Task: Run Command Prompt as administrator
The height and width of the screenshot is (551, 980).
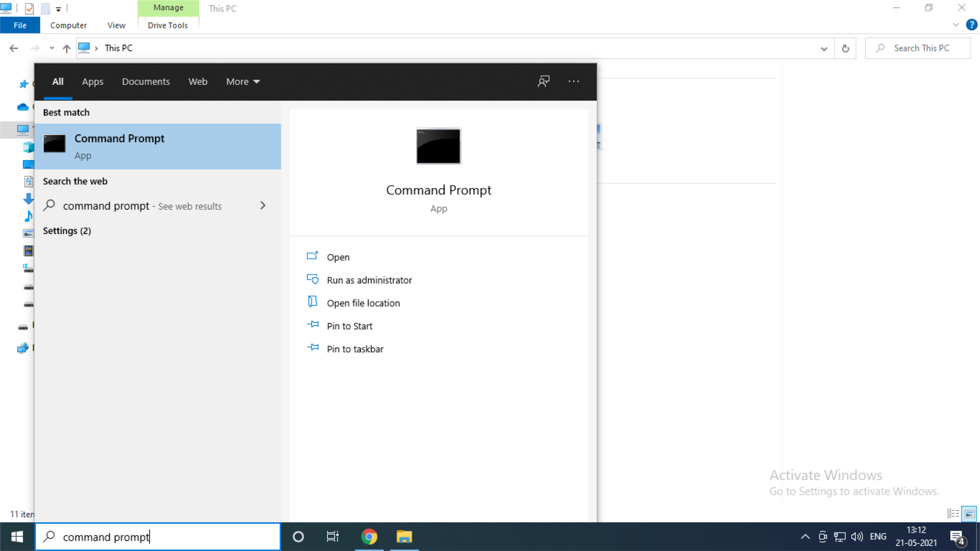Action: [369, 280]
